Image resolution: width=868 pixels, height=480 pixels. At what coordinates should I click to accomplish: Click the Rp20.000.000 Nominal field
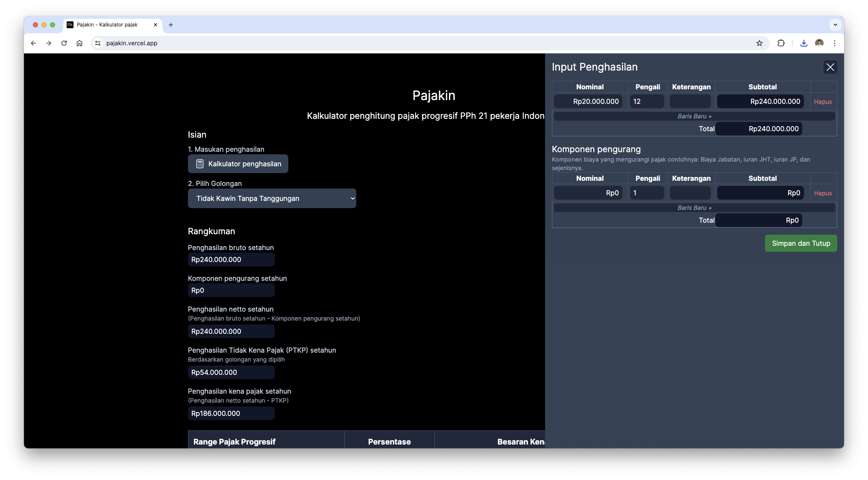coord(588,101)
